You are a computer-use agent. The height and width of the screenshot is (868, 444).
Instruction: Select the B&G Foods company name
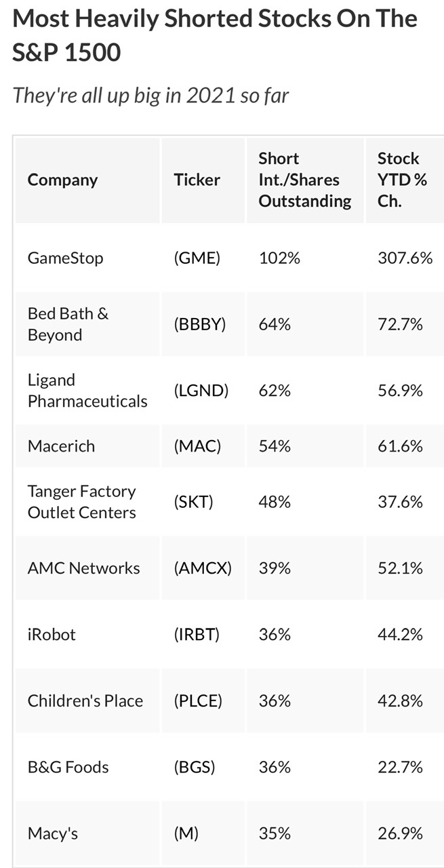point(68,767)
